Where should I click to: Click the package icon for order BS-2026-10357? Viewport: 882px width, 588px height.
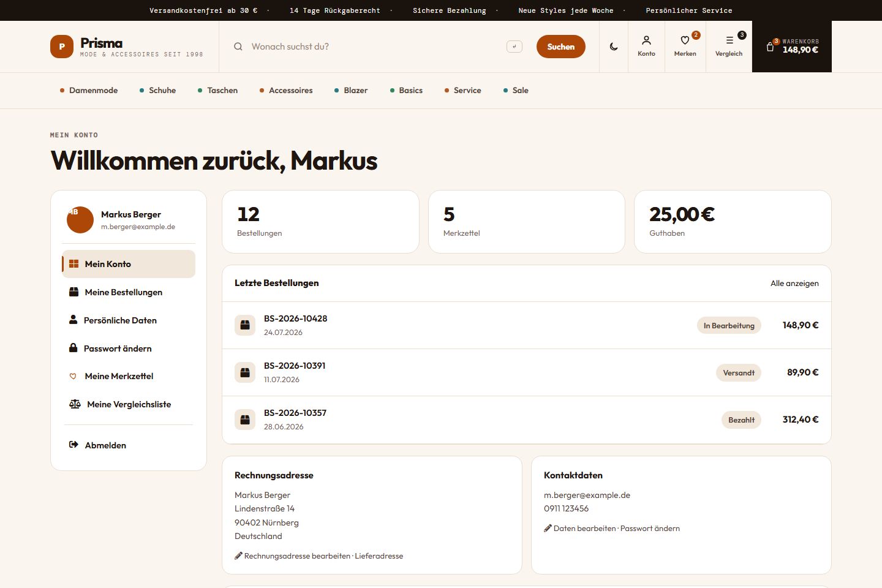(x=245, y=420)
